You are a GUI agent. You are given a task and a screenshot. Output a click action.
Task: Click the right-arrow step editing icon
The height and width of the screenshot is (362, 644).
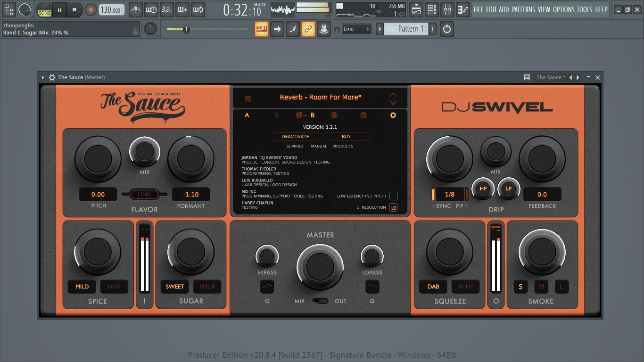(277, 29)
